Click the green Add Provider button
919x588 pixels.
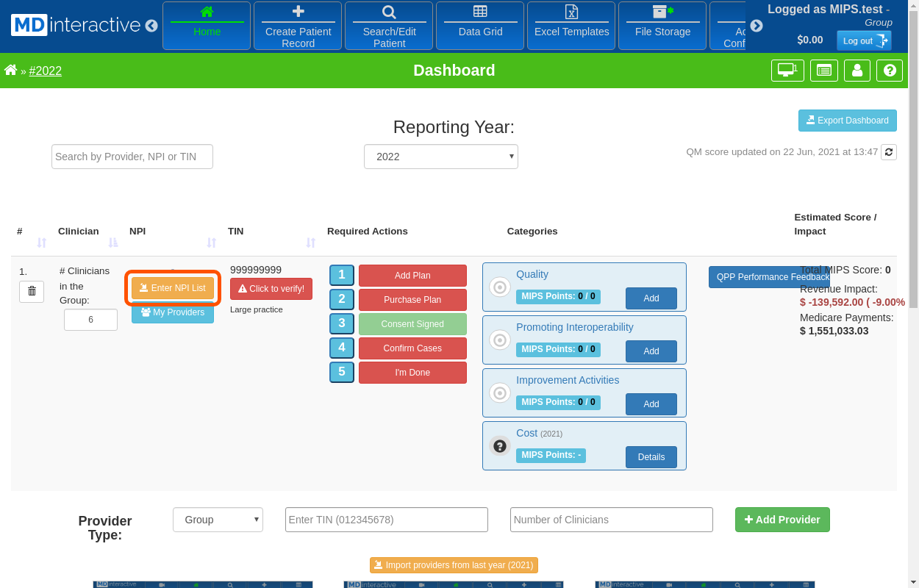point(782,520)
